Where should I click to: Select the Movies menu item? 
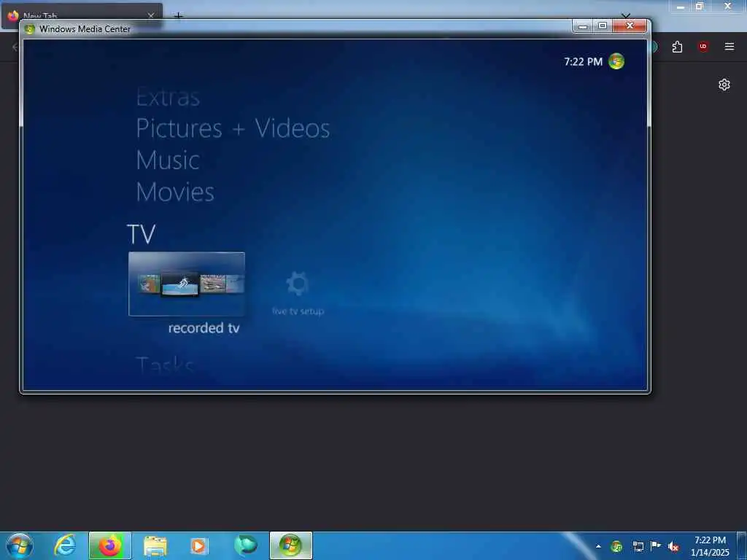click(175, 192)
